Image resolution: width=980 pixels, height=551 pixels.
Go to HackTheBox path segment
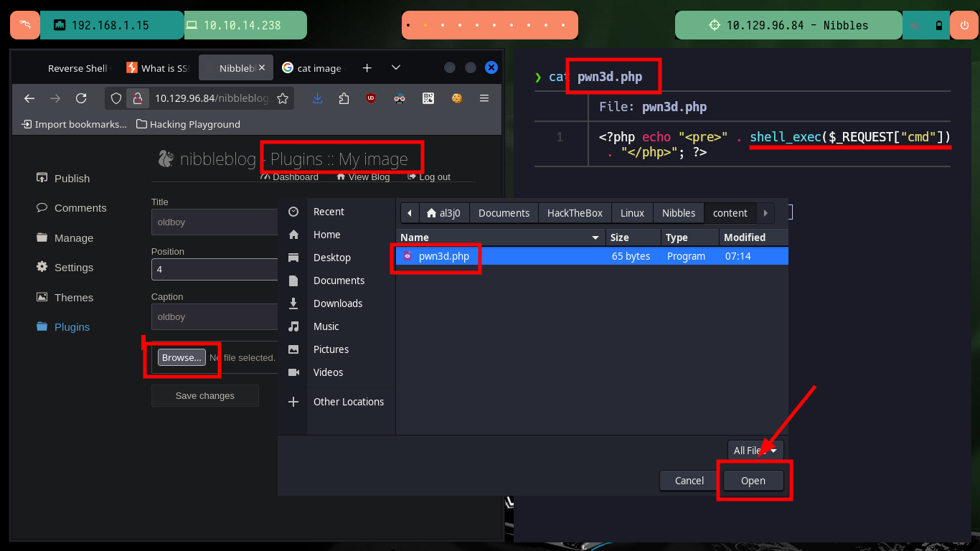[575, 213]
